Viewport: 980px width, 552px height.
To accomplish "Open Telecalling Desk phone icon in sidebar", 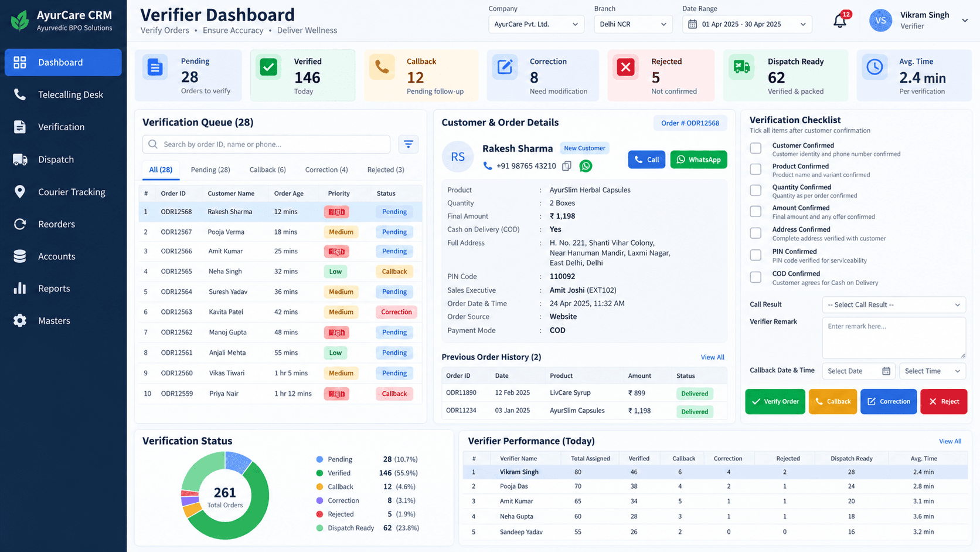I will tap(20, 94).
